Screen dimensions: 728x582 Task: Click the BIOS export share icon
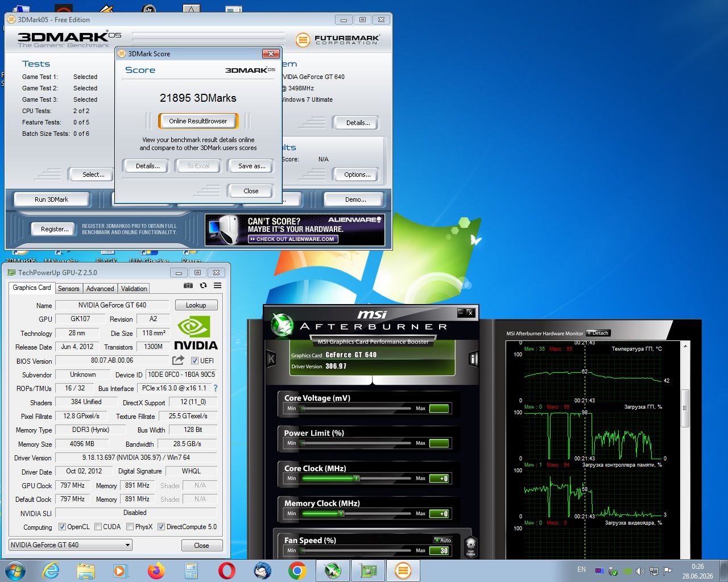pos(178,360)
